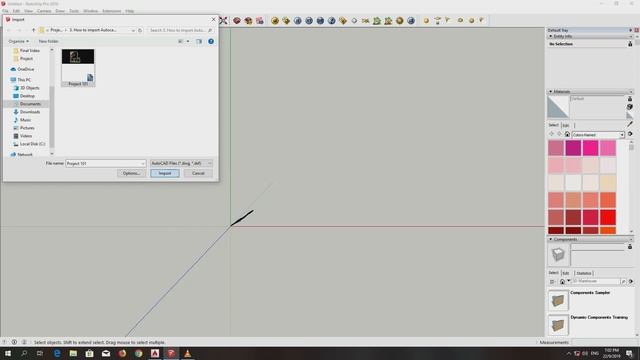640x360 pixels.
Task: Open Dynamic Components Training collection thumbnail
Action: click(x=558, y=325)
